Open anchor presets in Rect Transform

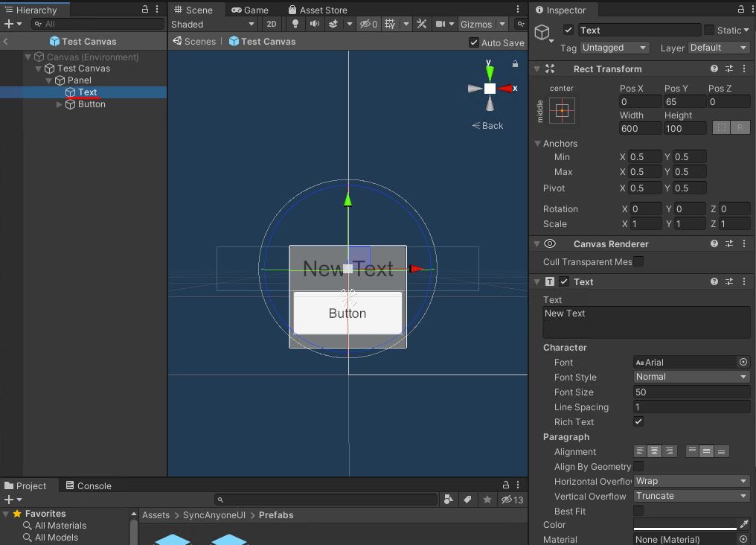coord(563,111)
